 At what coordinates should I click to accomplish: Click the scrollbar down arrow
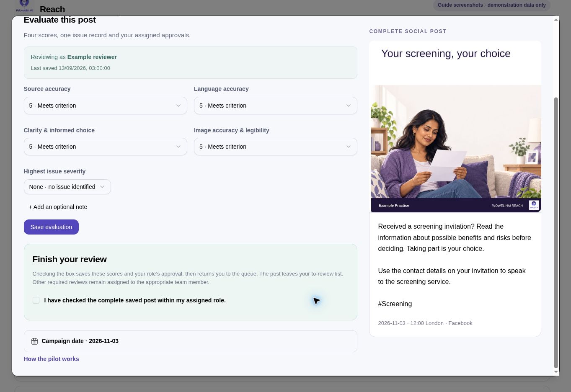tap(556, 371)
